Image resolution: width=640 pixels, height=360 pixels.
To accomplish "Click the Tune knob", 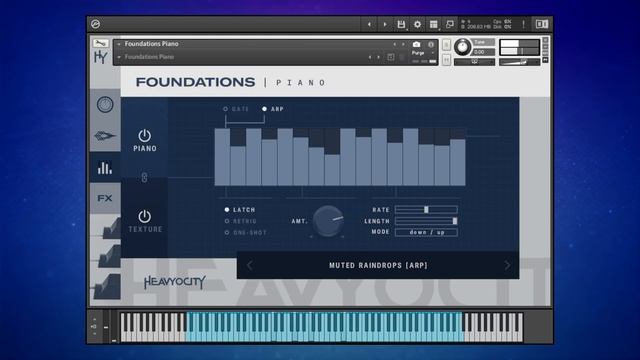I will tap(462, 47).
